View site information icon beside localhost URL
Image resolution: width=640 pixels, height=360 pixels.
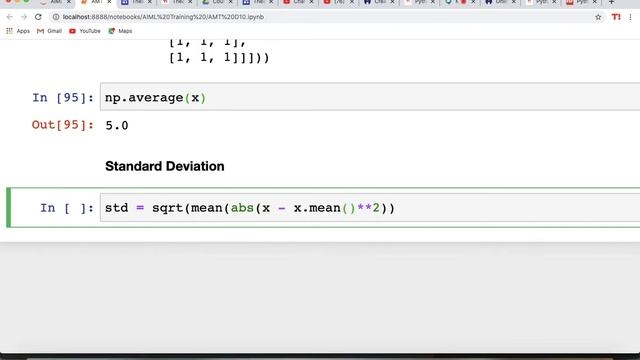pyautogui.click(x=56, y=17)
